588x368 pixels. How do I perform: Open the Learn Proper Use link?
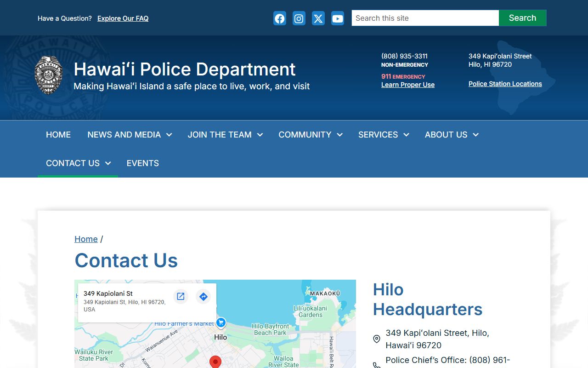click(x=408, y=85)
